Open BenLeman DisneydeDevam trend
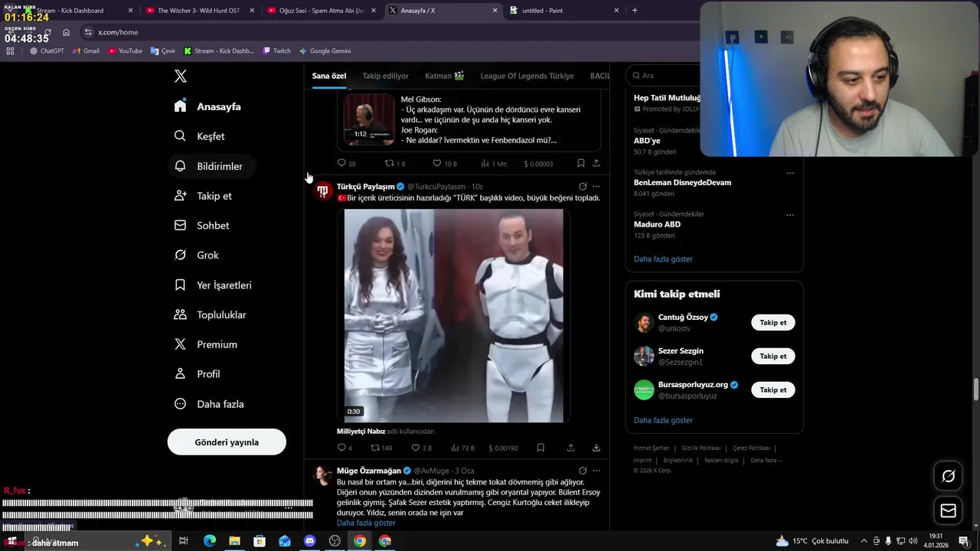Image resolution: width=980 pixels, height=551 pixels. (x=682, y=182)
